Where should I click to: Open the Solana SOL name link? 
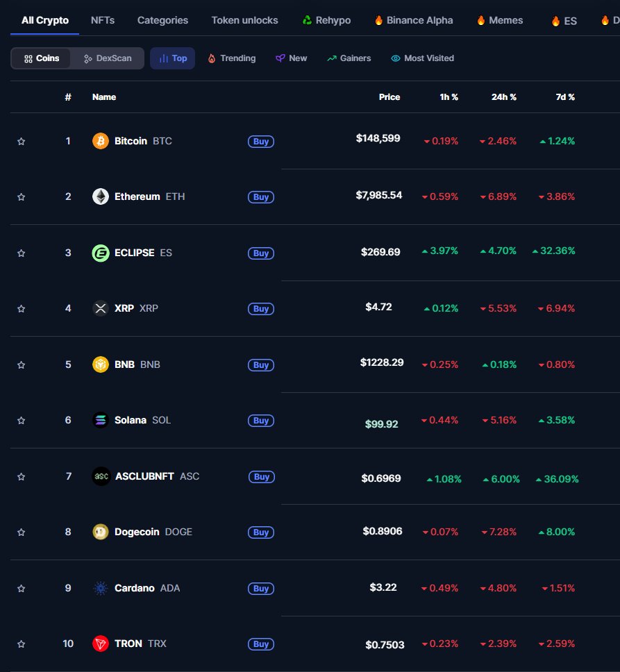[143, 420]
